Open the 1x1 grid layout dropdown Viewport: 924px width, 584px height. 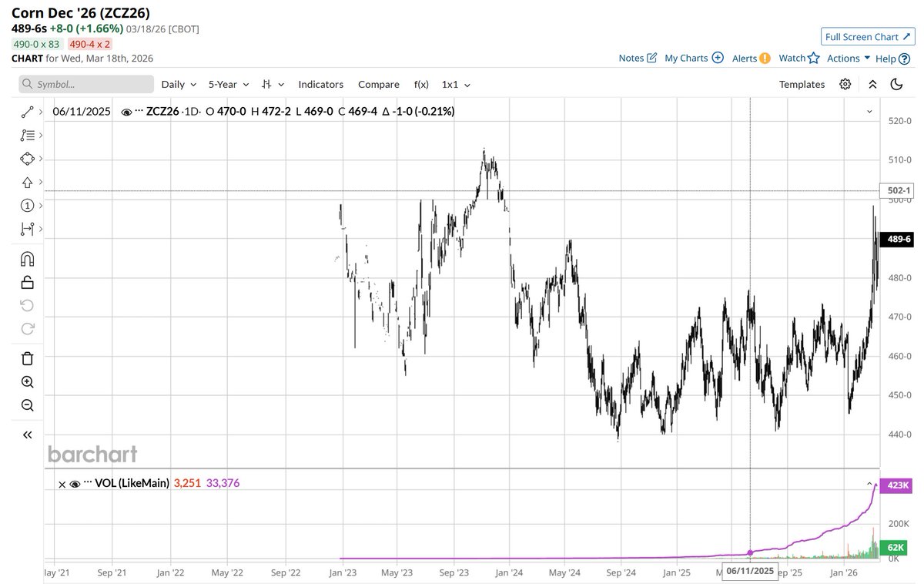(x=455, y=84)
